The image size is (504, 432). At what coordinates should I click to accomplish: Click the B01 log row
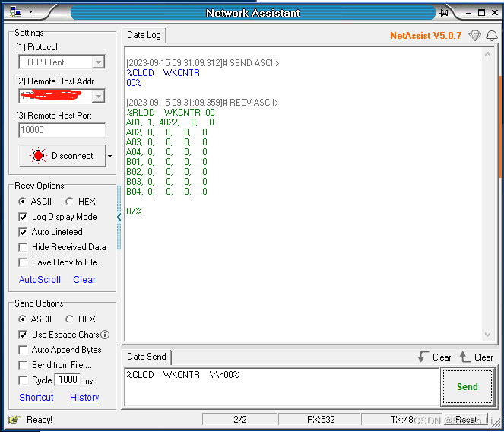coord(166,162)
